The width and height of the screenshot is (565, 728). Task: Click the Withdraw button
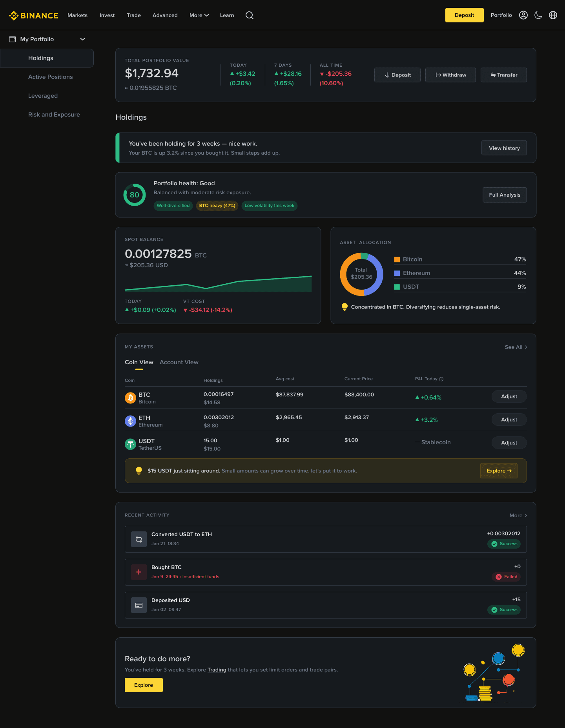point(450,75)
